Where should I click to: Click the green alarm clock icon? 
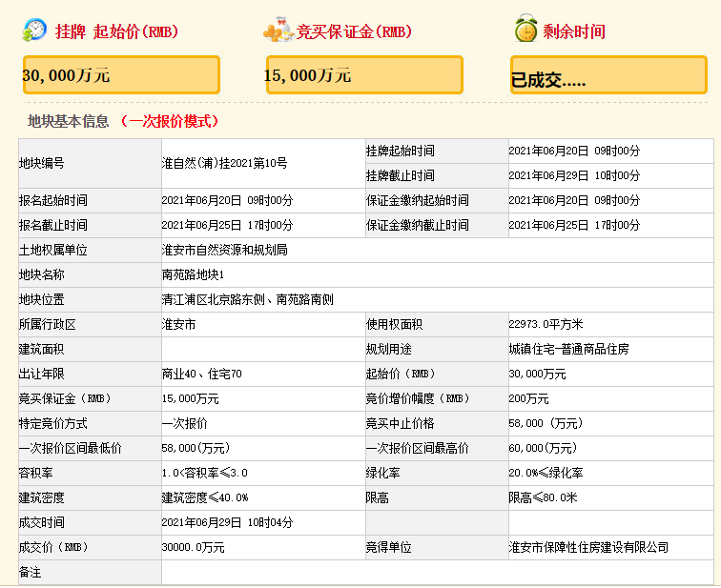[x=526, y=29]
